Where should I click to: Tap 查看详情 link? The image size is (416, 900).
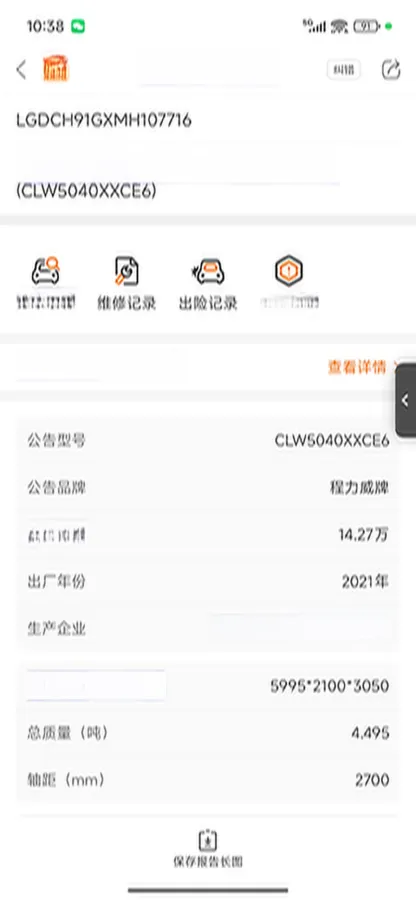pyautogui.click(x=357, y=367)
